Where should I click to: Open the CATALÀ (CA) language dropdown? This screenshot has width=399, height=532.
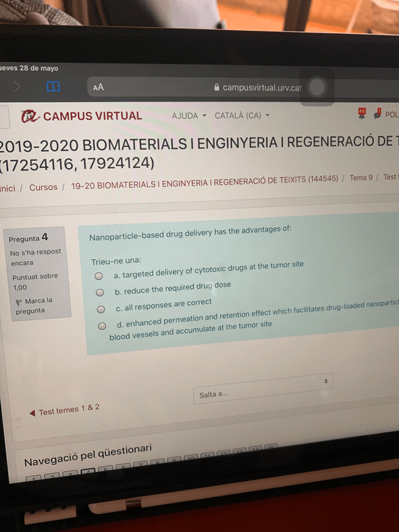(x=242, y=115)
